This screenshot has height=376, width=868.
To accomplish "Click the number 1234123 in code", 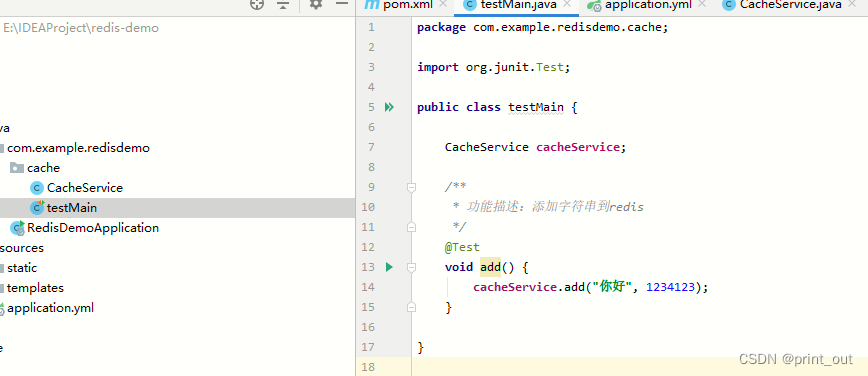I will click(670, 287).
